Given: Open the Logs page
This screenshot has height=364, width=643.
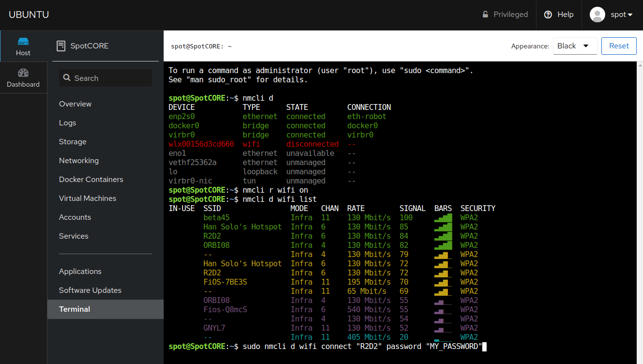Looking at the screenshot, I should (67, 122).
